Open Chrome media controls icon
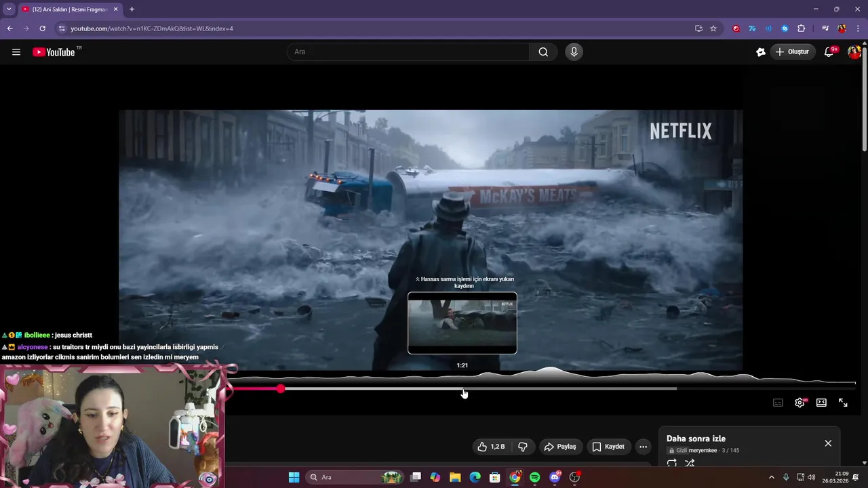The width and height of the screenshot is (868, 488). [825, 28]
